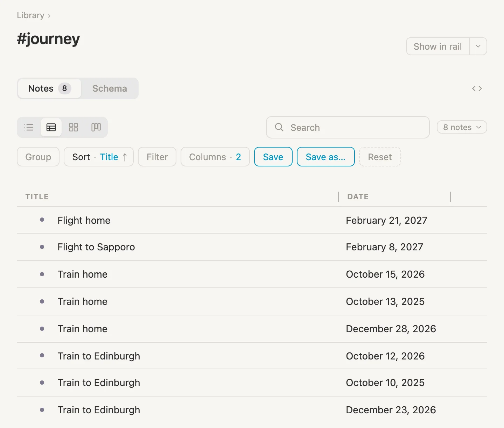Click the date cell December 28, 2026
Viewport: 504px width, 428px height.
click(x=391, y=329)
